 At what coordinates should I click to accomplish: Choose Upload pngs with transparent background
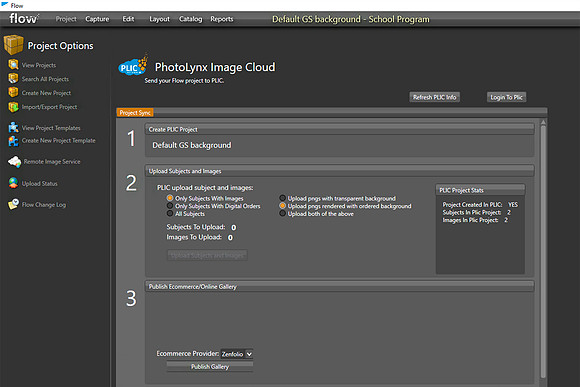(x=282, y=198)
